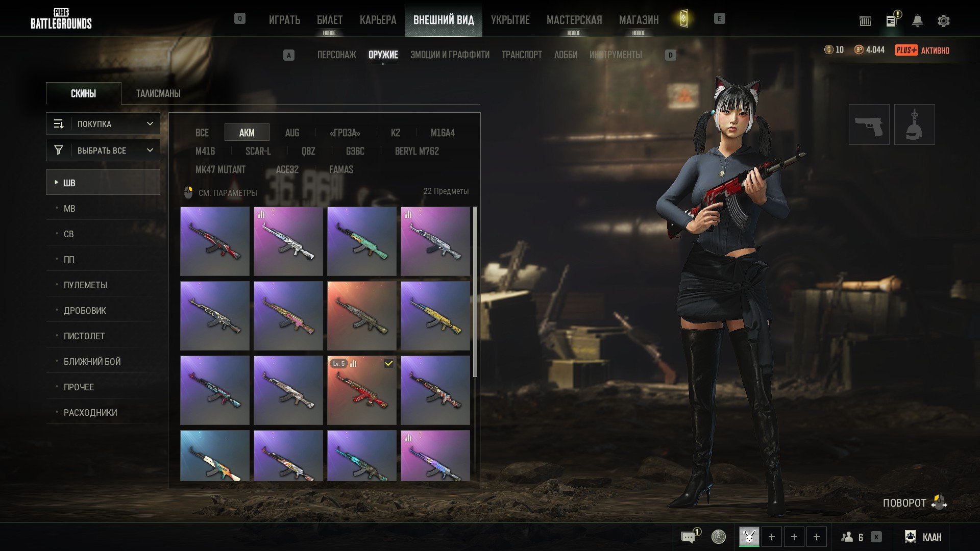This screenshot has width=980, height=551.
Task: Select the helmet gear slot icon
Action: (914, 124)
